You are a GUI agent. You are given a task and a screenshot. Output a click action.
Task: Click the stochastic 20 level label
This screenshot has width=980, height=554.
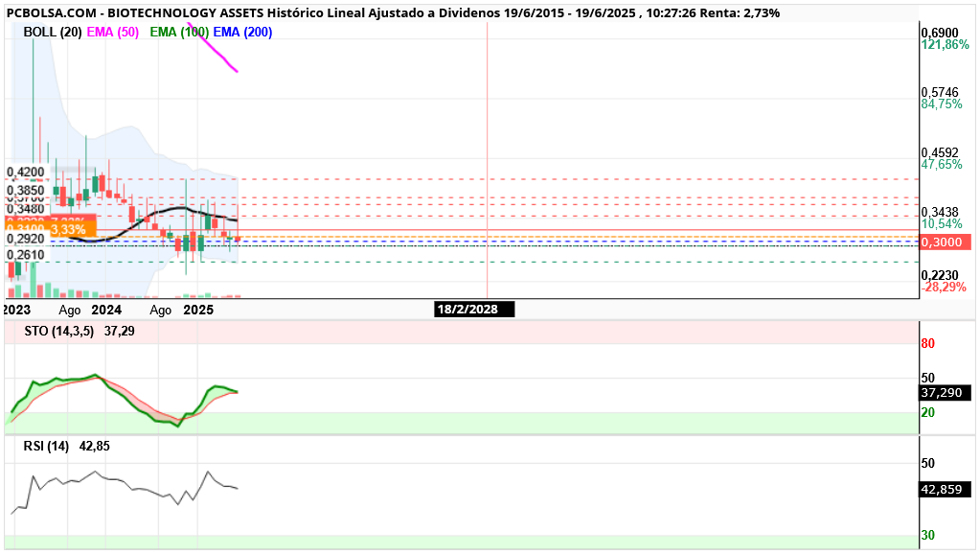(x=928, y=413)
